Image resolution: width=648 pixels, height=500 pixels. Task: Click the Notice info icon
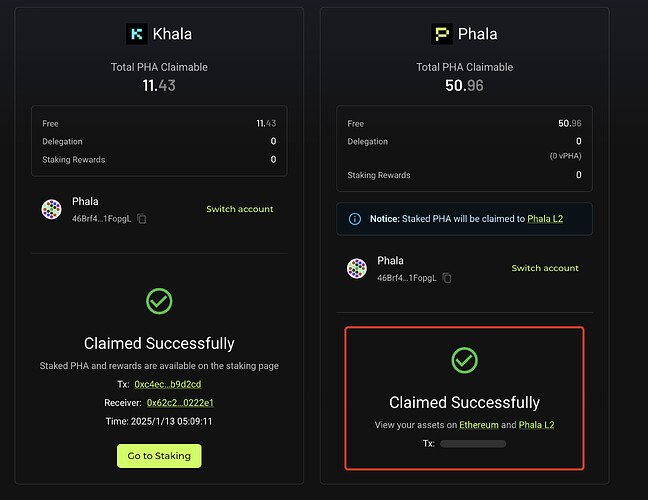pos(355,218)
